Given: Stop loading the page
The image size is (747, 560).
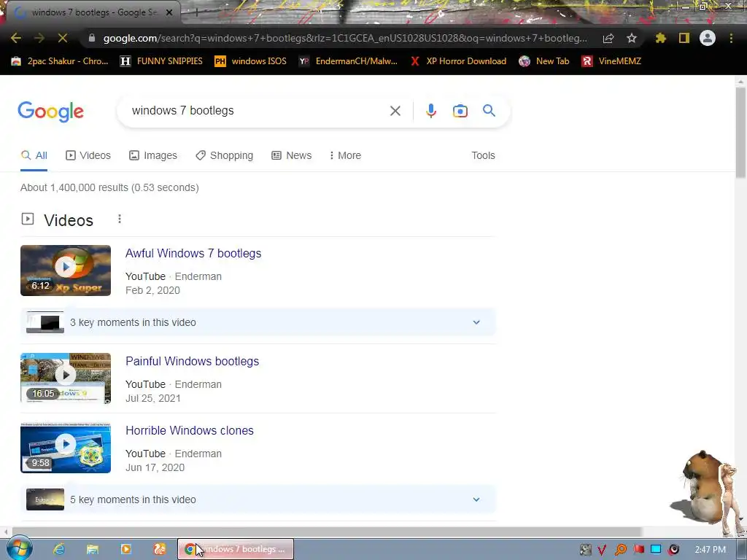Looking at the screenshot, I should point(63,38).
